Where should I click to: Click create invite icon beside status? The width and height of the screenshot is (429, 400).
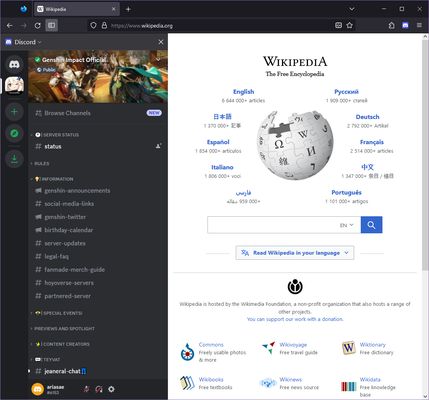(159, 146)
